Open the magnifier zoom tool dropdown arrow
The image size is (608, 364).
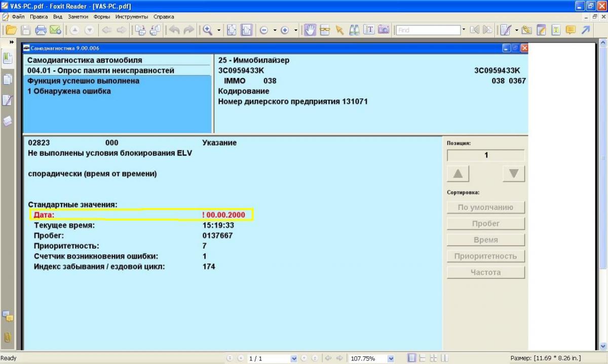click(219, 30)
